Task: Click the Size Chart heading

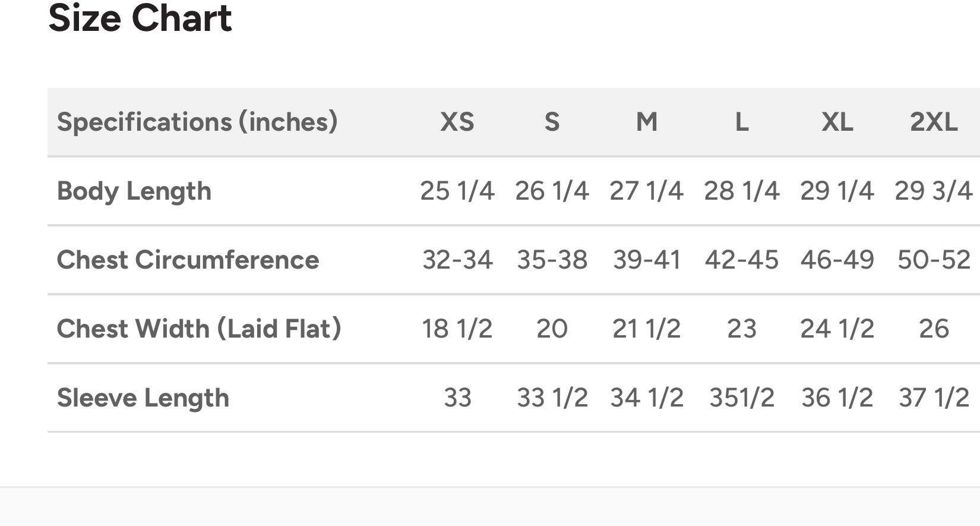Action: (x=140, y=18)
